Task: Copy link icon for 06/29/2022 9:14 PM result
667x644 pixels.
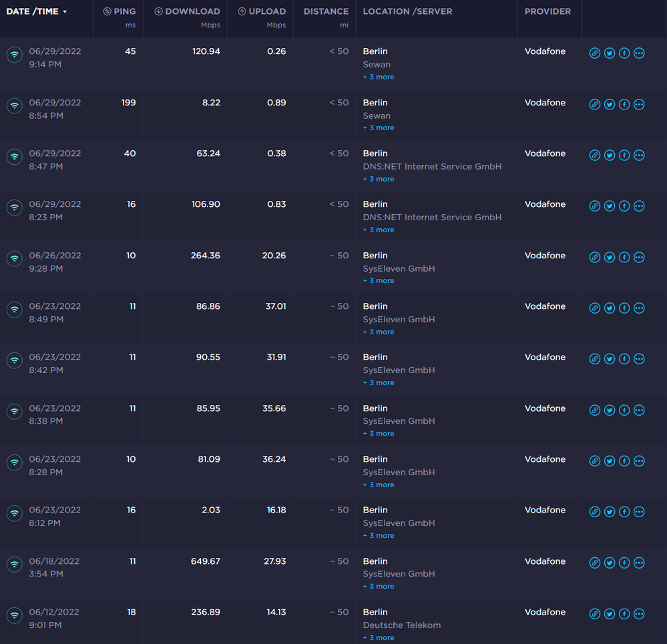Action: click(x=595, y=53)
